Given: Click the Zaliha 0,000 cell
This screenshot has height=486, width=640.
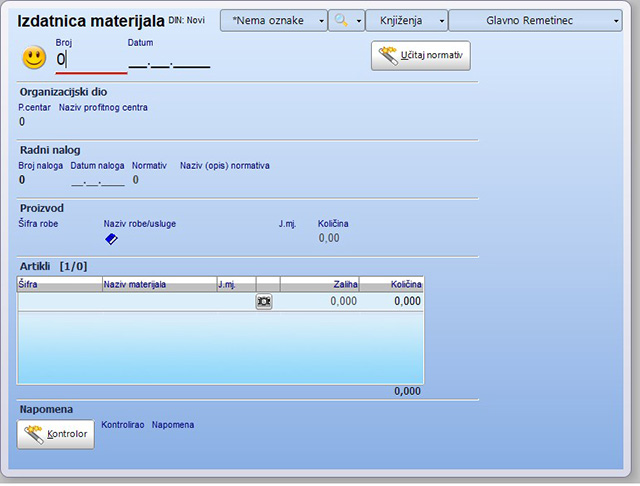Looking at the screenshot, I should click(320, 301).
